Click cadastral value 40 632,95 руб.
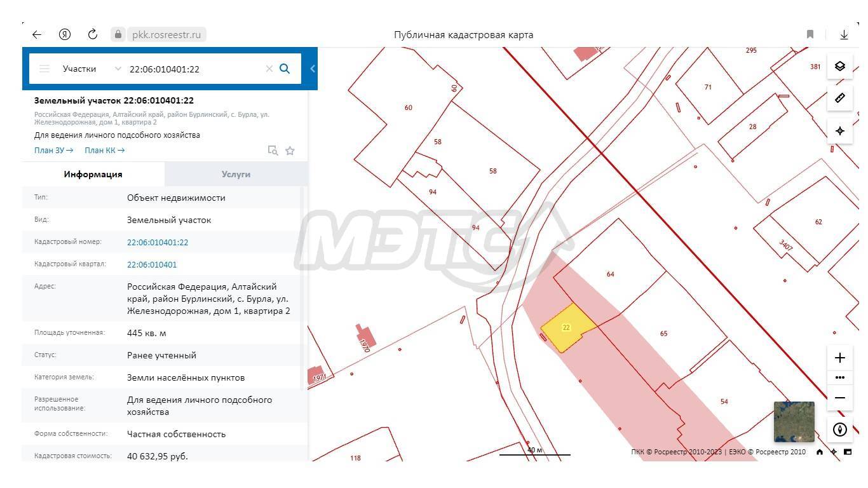 158,456
